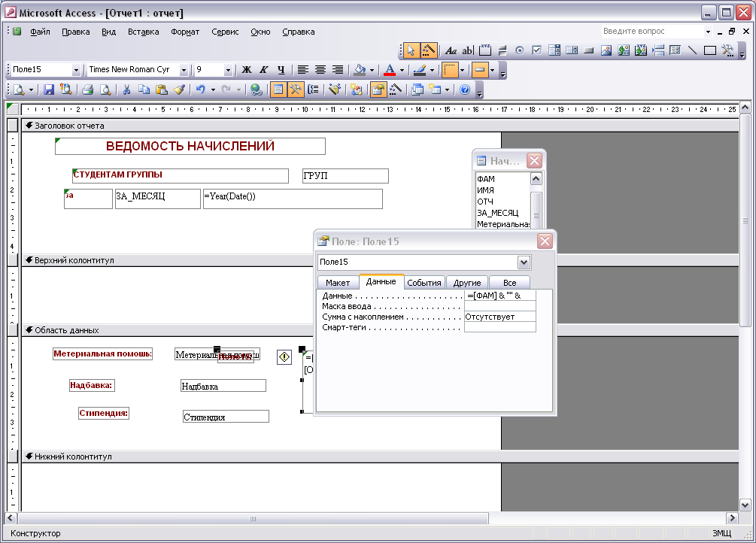This screenshot has width=756, height=543.
Task: Insert hyperlink with the globe icon
Action: pos(257,89)
